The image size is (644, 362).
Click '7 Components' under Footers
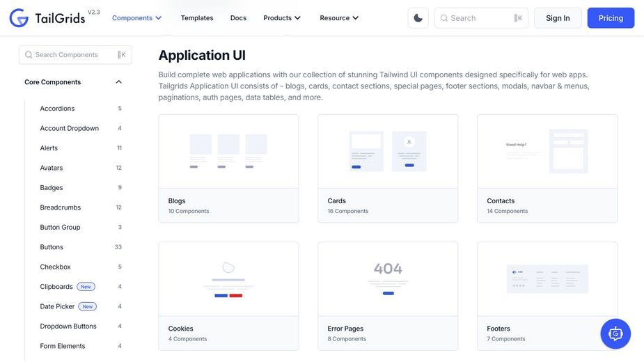506,339
